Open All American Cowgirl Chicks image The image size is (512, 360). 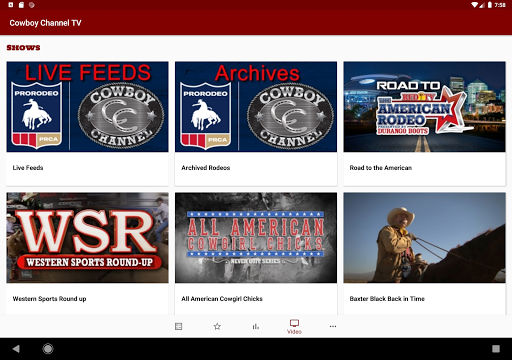point(256,238)
